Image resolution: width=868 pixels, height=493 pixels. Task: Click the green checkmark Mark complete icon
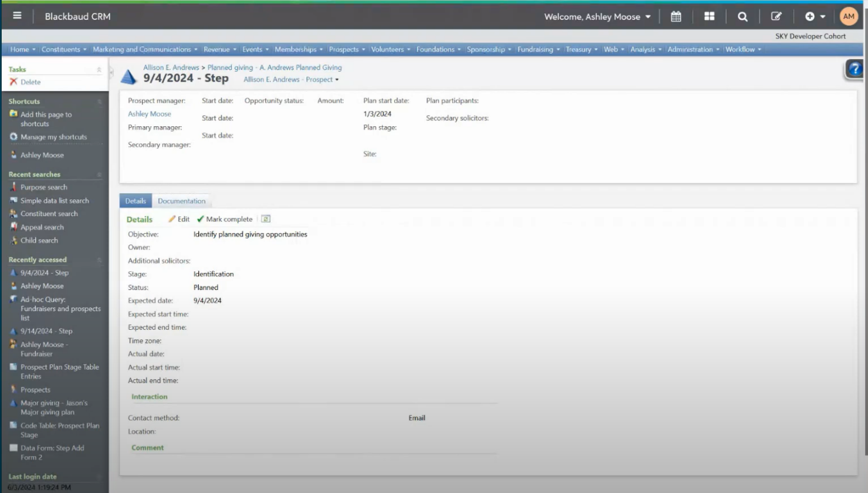(200, 219)
